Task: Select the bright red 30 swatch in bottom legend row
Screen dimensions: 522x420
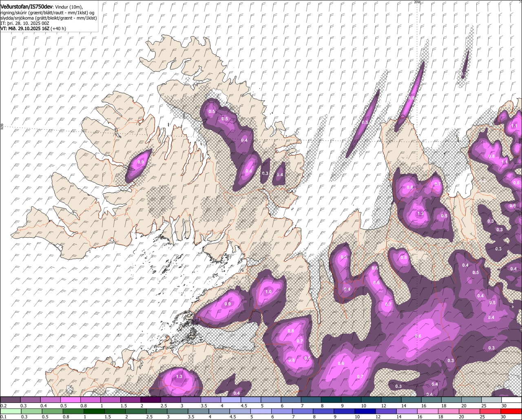Action: [512, 411]
